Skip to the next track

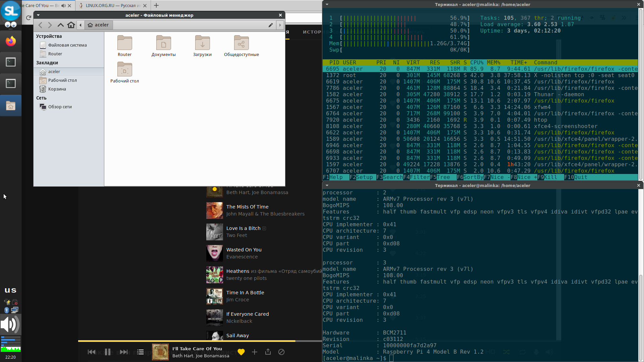pyautogui.click(x=124, y=352)
